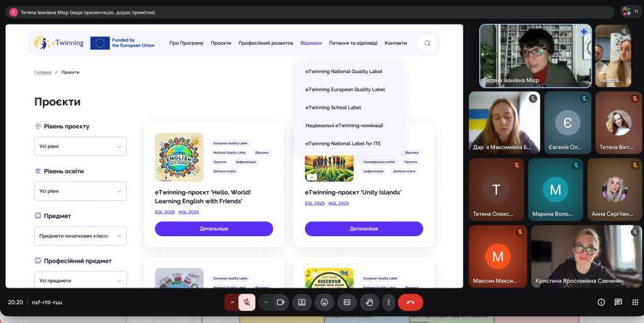644x323 pixels.
Task: Click the Funded by European Union badge
Action: point(123,43)
